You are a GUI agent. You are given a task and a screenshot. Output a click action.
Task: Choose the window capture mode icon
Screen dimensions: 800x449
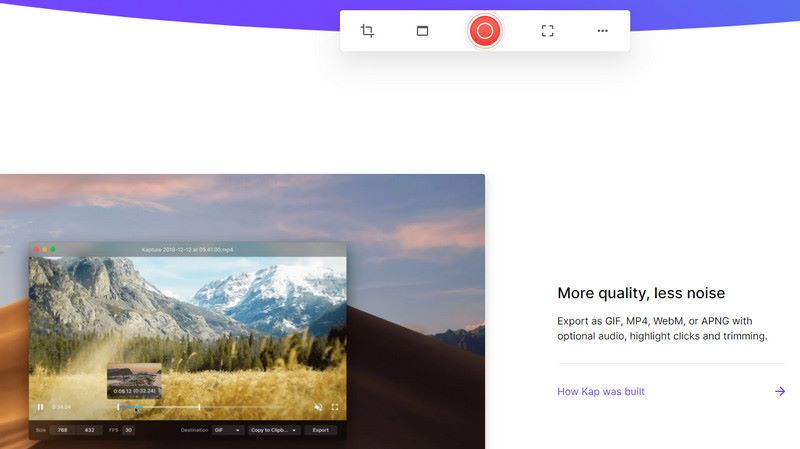(x=422, y=31)
